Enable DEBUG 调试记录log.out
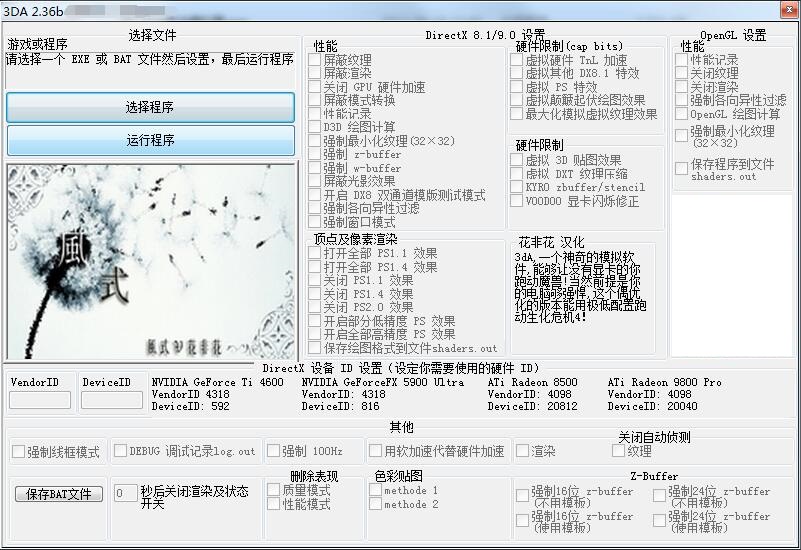The image size is (801, 550). point(121,450)
